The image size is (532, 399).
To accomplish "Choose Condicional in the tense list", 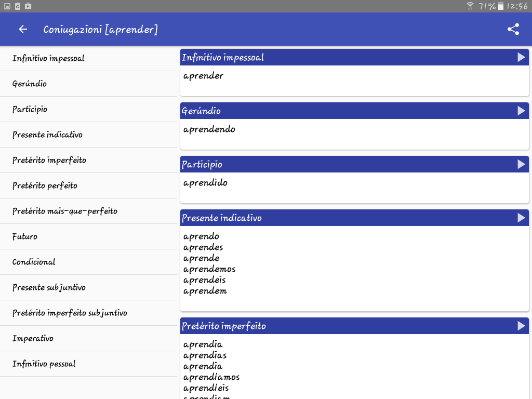I will (88, 262).
